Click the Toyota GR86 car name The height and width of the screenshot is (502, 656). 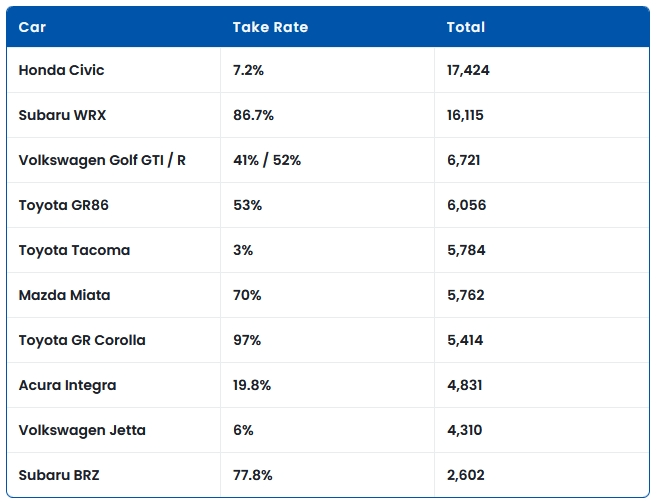pos(63,205)
